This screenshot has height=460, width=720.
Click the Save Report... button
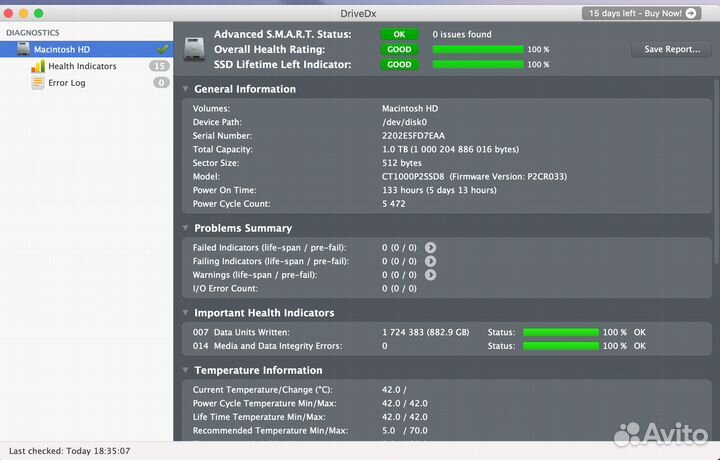click(672, 49)
